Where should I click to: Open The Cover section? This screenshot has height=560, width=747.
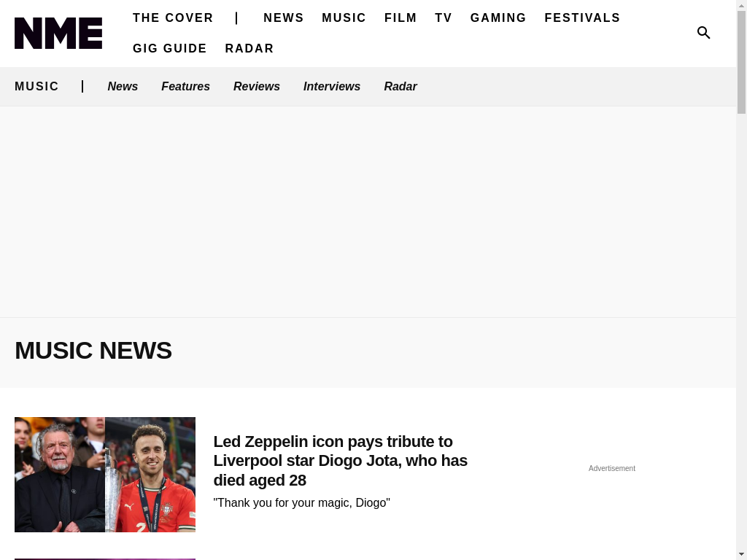click(173, 17)
